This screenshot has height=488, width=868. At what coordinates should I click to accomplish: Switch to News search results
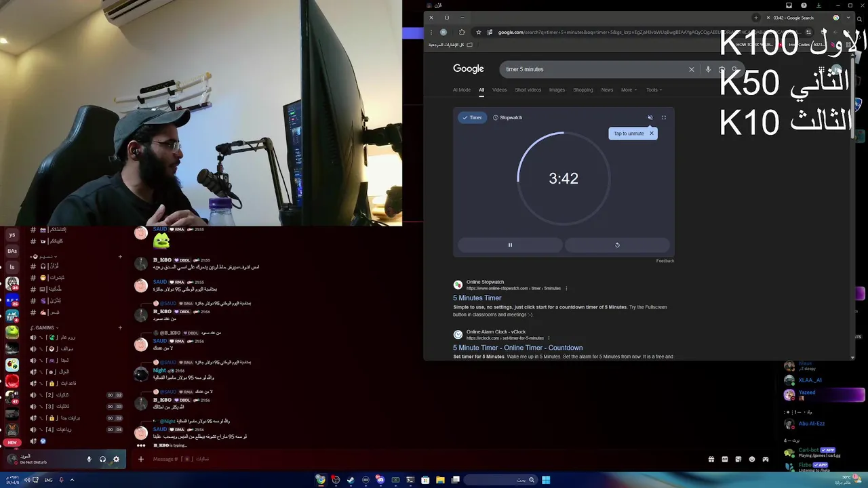(x=607, y=90)
